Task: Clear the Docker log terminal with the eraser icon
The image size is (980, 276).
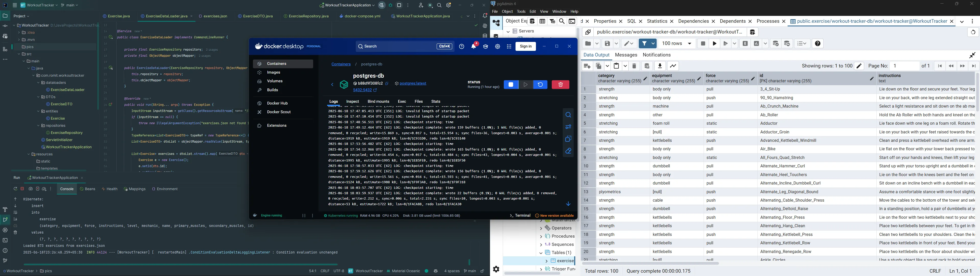Action: [568, 151]
